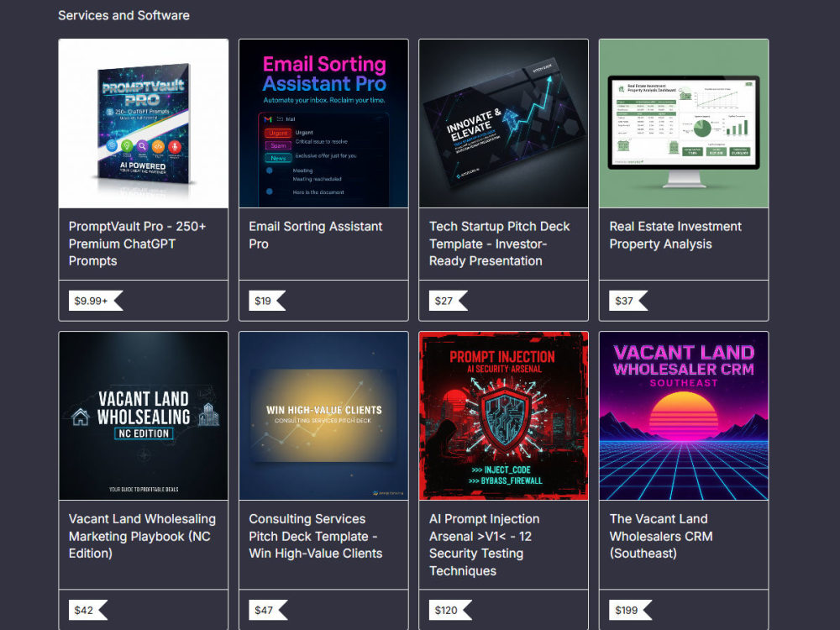Viewport: 840px width, 630px height.
Task: Click The Vacant Land Wholesalers CRM title
Action: click(x=661, y=536)
